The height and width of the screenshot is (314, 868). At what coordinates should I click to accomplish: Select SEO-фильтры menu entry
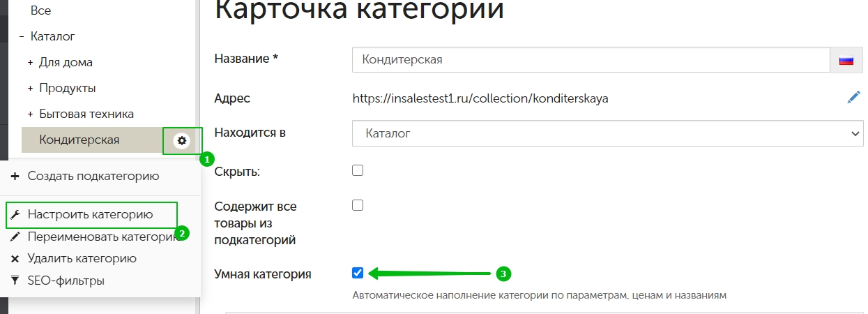point(66,281)
